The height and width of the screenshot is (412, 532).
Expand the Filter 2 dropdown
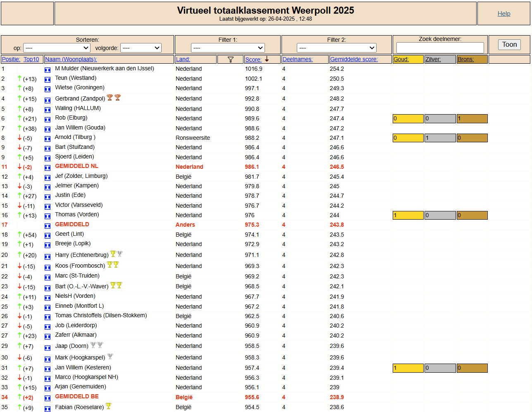click(x=336, y=48)
